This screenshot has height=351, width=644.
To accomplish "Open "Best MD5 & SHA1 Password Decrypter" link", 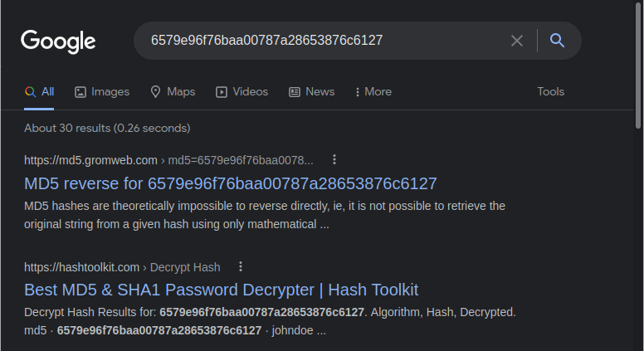I will [221, 290].
